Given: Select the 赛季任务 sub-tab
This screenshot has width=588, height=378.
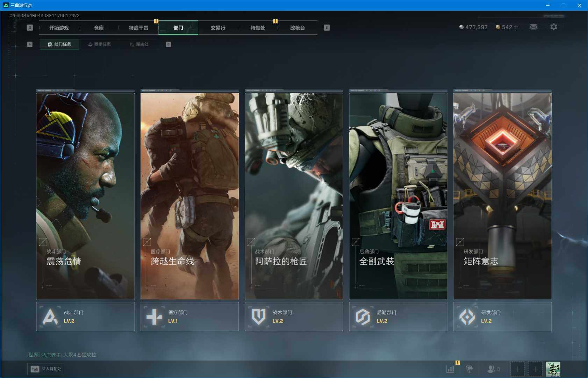Looking at the screenshot, I should [100, 44].
